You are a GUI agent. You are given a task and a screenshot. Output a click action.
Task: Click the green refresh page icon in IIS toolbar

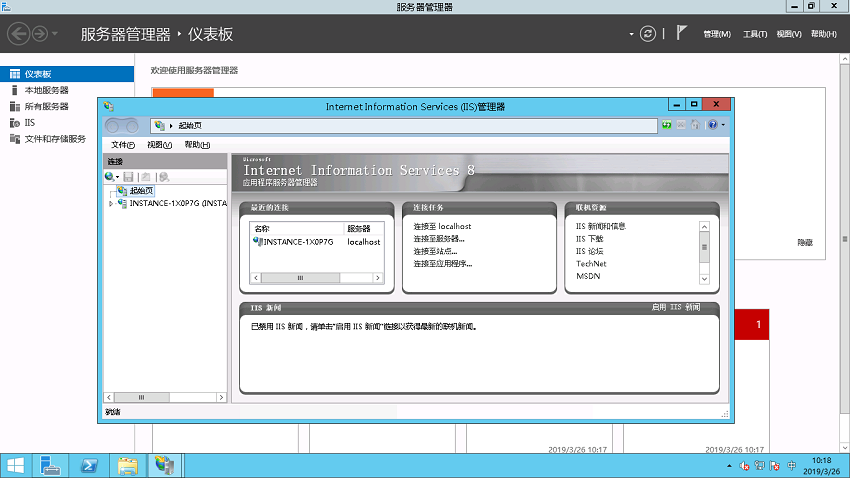point(667,125)
